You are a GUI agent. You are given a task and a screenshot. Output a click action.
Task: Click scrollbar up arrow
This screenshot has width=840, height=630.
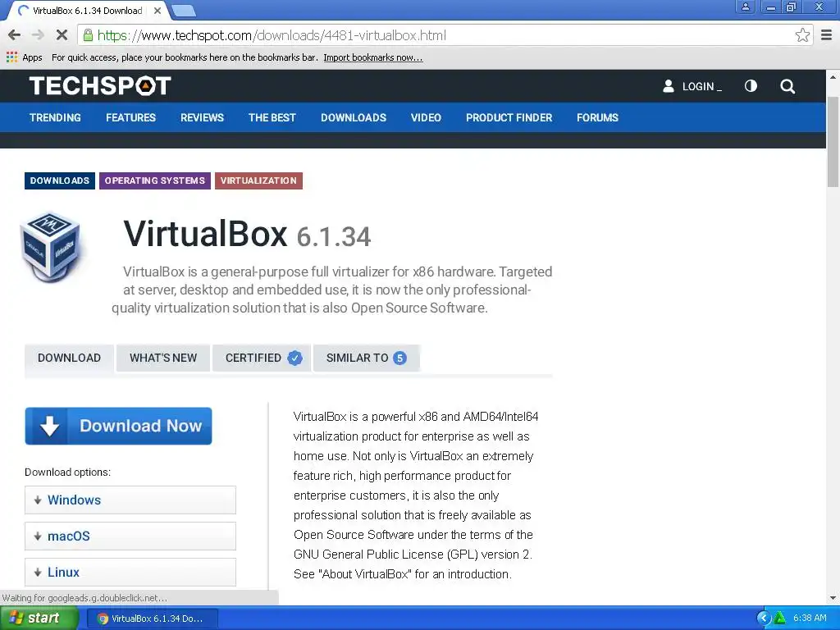tap(833, 76)
